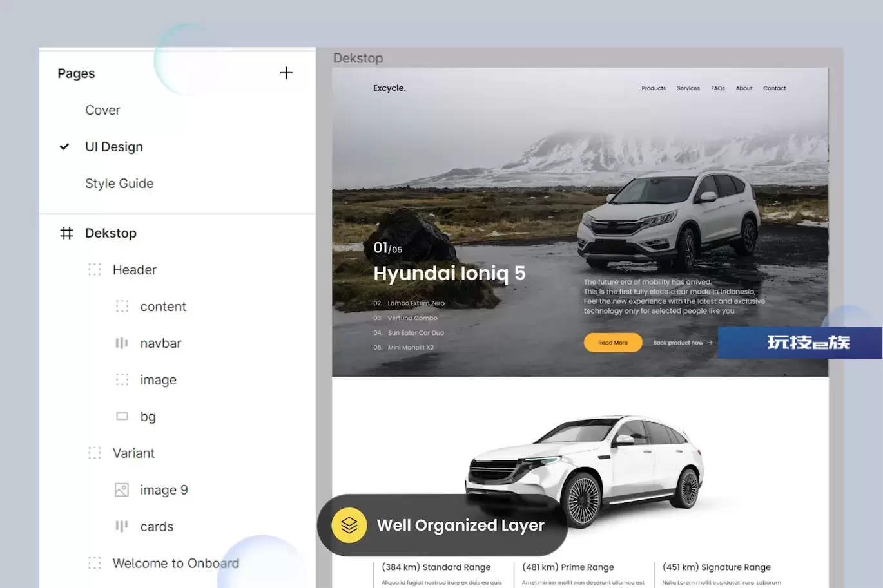Open Services nav link in design

[688, 88]
